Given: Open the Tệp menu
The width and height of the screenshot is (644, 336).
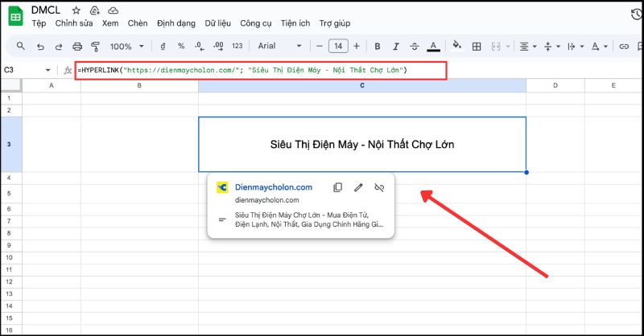Looking at the screenshot, I should (x=39, y=23).
